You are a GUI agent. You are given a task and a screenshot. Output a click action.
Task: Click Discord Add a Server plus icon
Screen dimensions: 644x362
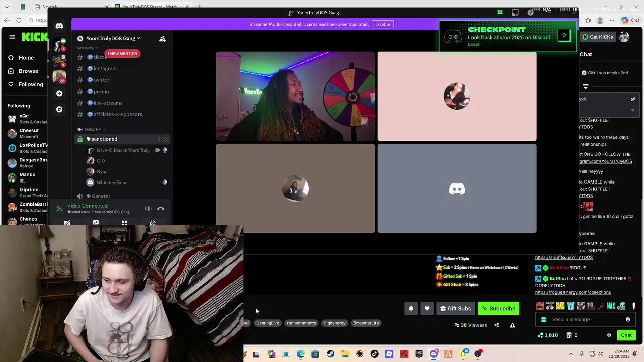(x=59, y=93)
